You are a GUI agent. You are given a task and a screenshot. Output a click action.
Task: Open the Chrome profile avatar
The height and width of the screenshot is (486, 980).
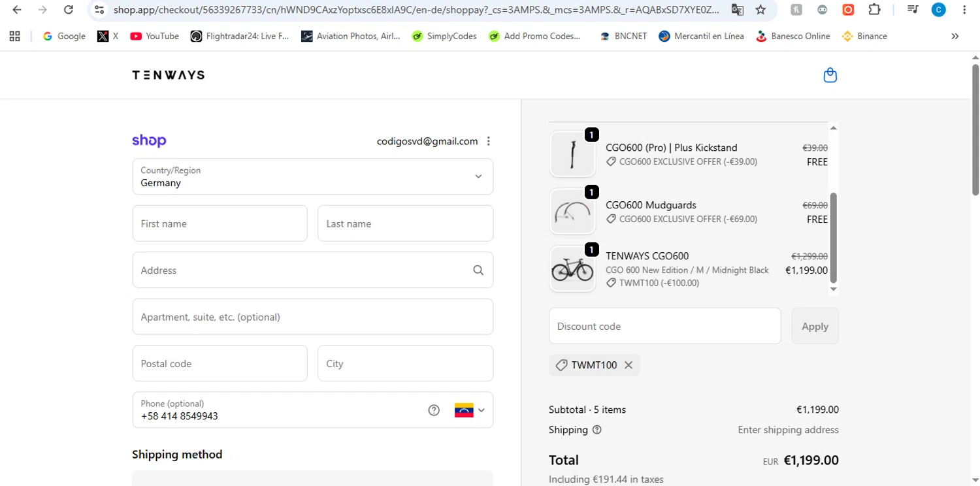point(939,10)
